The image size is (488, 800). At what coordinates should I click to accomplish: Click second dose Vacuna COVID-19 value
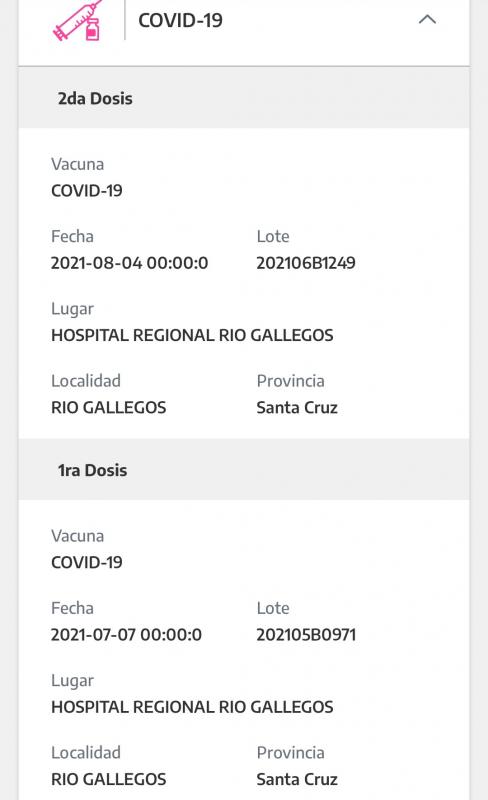click(x=87, y=191)
